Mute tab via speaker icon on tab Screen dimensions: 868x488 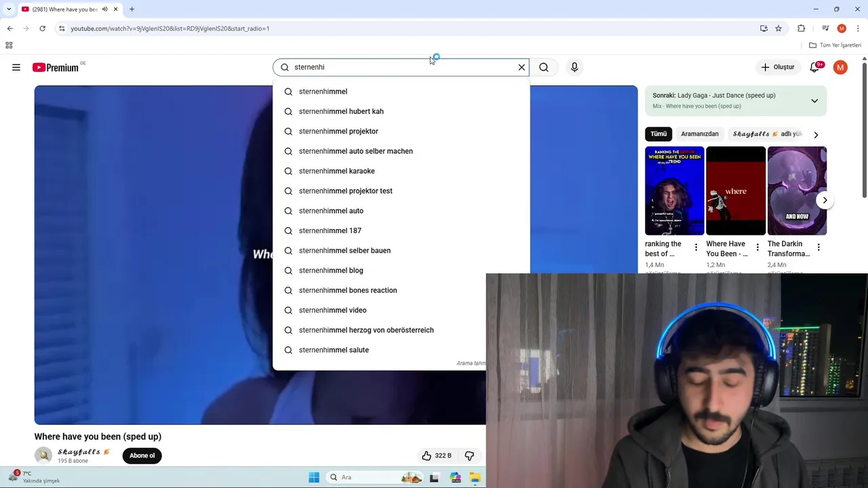coord(104,9)
